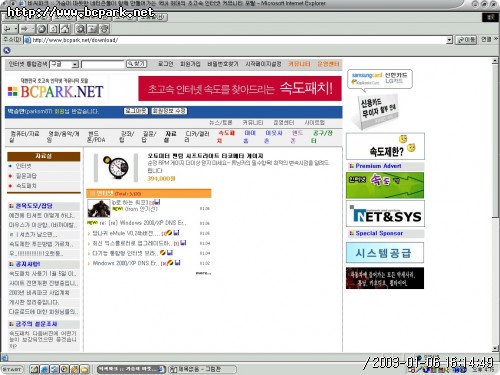Click the START button on the taskbar
Viewport: 500px width, 375px height.
(12, 369)
